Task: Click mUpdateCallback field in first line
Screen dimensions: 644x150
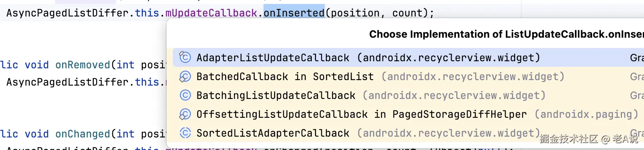Action: (x=211, y=13)
